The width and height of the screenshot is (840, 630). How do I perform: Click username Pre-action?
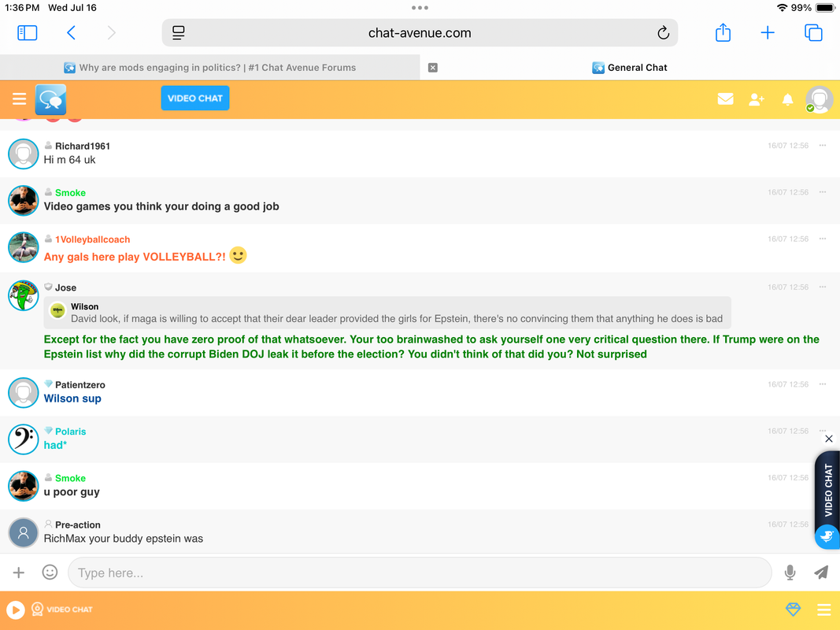tap(78, 524)
